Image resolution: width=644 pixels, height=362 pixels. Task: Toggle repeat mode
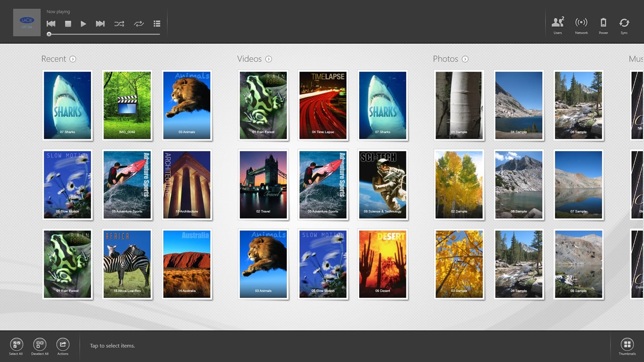[139, 24]
